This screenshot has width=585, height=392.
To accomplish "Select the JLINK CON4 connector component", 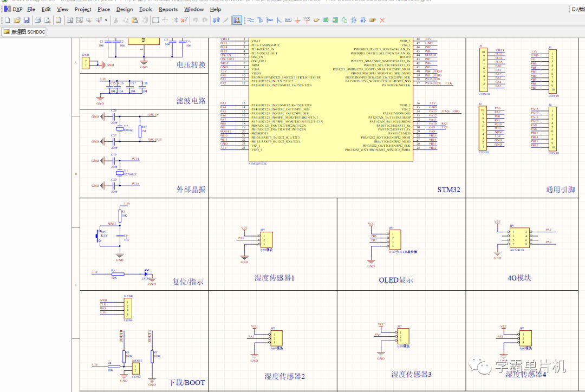I will pyautogui.click(x=128, y=308).
